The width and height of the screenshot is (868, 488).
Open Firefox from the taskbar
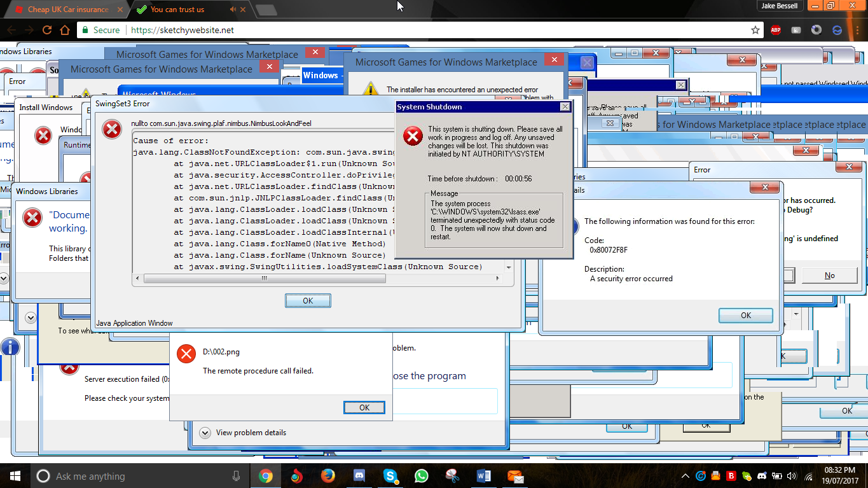point(327,476)
